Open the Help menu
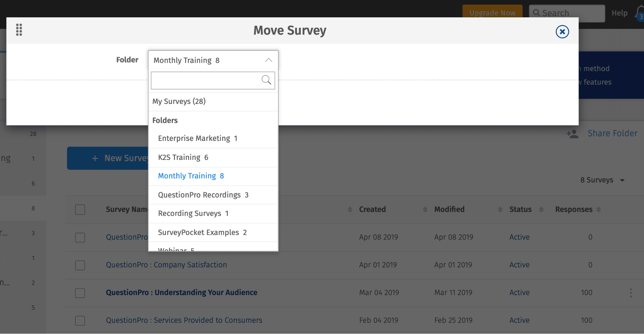Screen dimensions: 644x334 pos(620,13)
